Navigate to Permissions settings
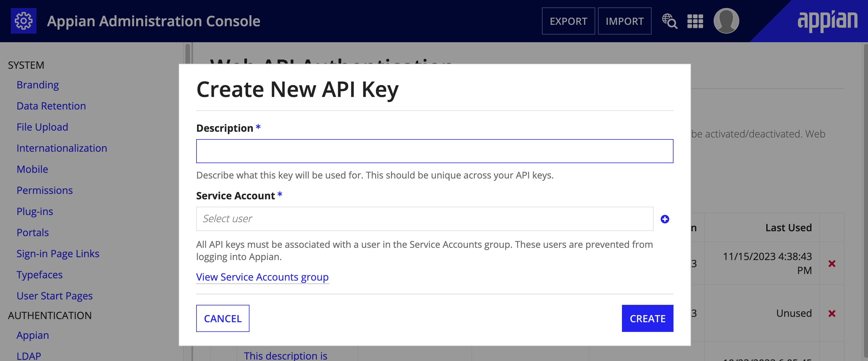The height and width of the screenshot is (361, 868). click(44, 190)
